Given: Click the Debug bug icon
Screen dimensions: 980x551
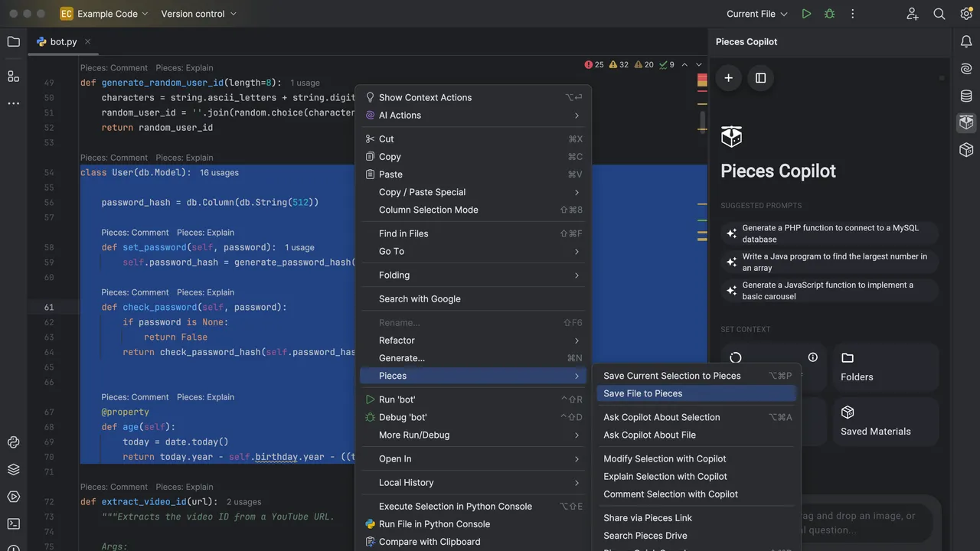Looking at the screenshot, I should point(829,14).
